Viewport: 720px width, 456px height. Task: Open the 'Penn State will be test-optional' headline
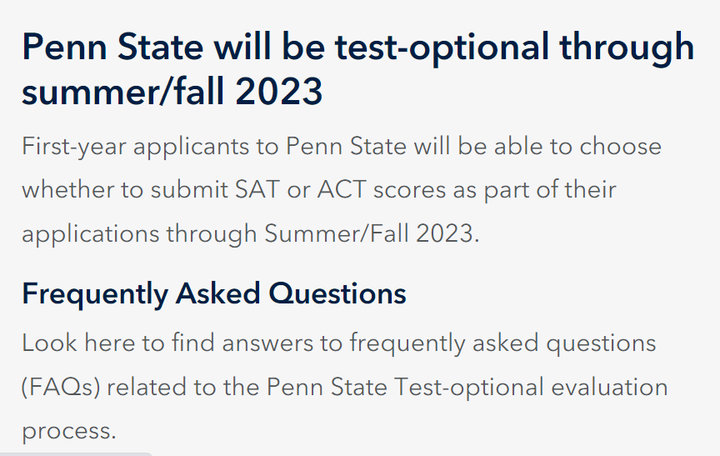(x=358, y=69)
